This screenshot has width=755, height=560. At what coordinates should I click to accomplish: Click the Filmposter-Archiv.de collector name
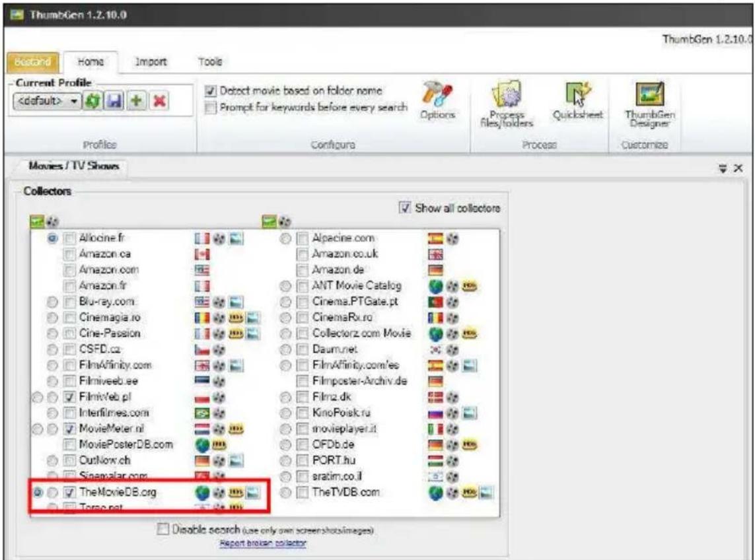pyautogui.click(x=360, y=381)
